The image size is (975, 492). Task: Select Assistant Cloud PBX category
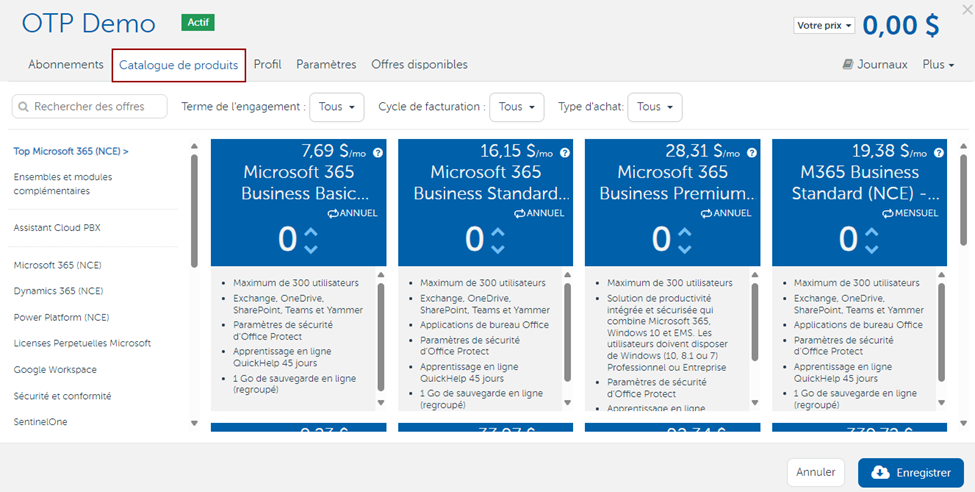click(57, 228)
